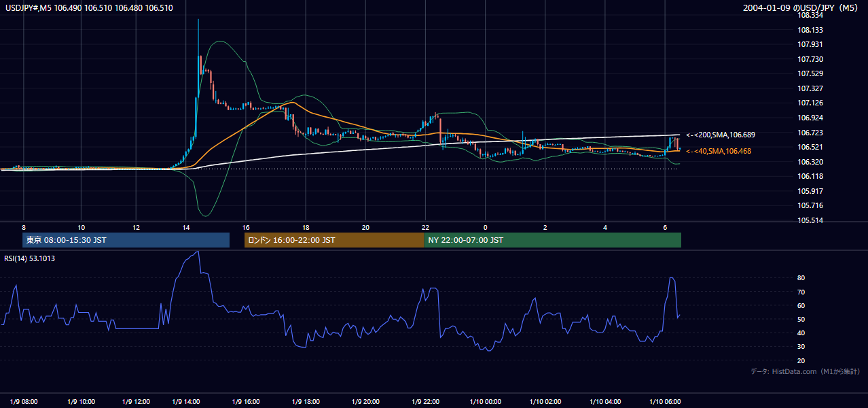868x408 pixels.
Task: Click price axis value 107.327
Action: [x=810, y=88]
